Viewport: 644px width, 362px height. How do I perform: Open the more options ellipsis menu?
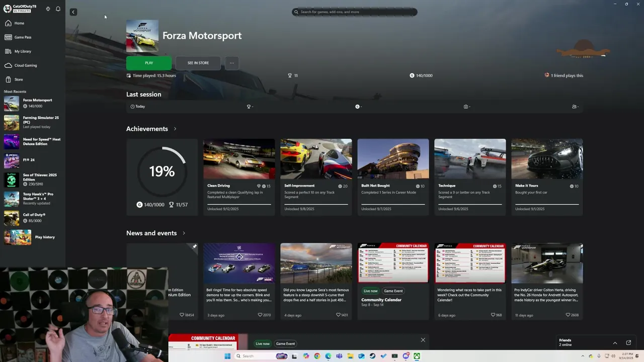coord(231,63)
